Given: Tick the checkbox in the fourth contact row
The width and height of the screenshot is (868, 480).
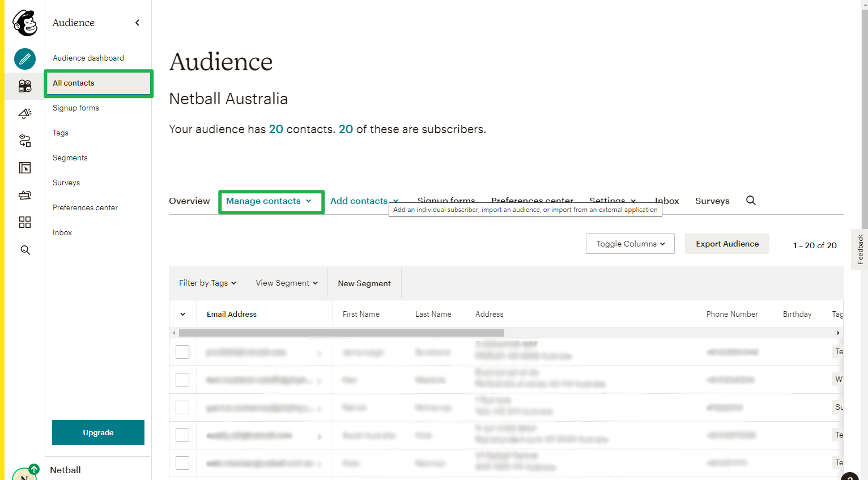Looking at the screenshot, I should [x=182, y=435].
